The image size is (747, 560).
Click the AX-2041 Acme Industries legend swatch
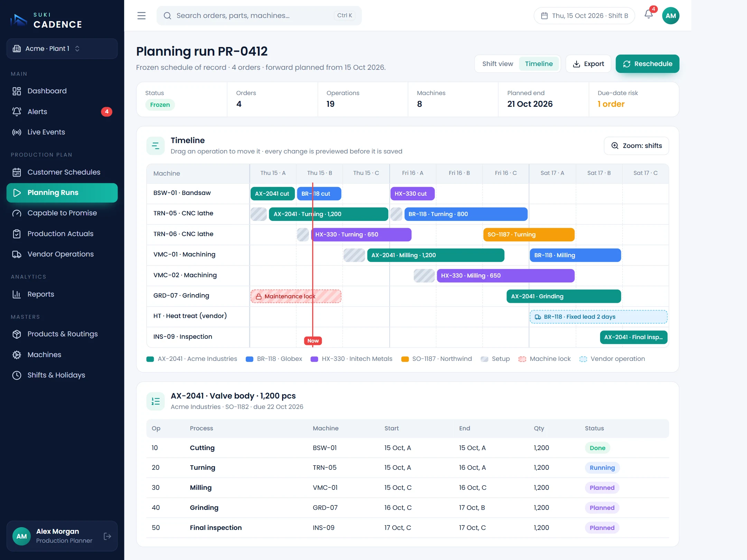point(150,359)
